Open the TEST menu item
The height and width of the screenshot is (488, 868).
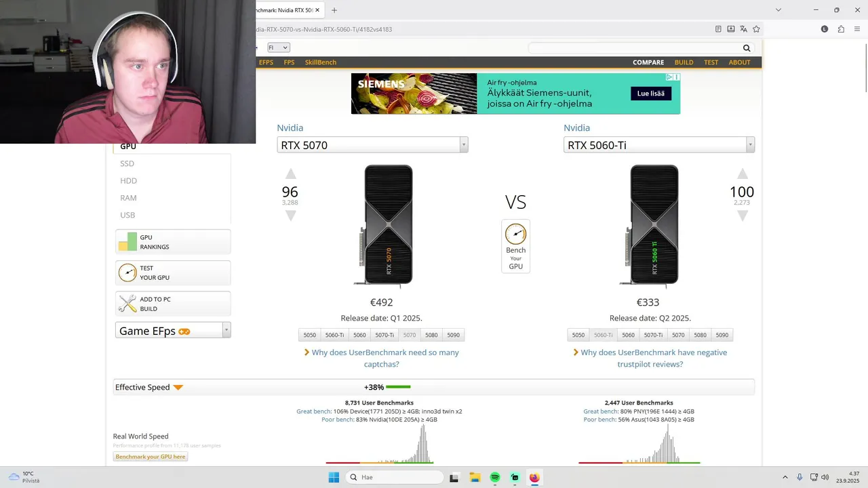click(x=711, y=62)
